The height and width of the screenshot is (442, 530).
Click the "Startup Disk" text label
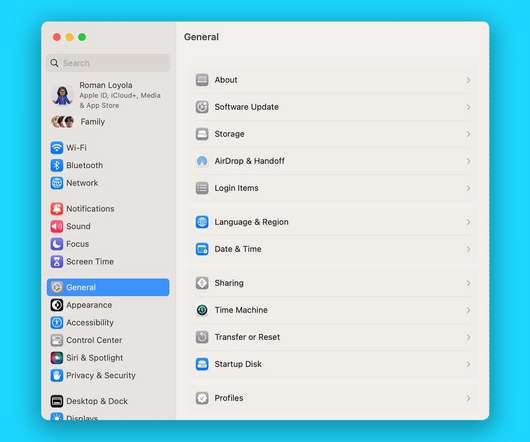point(238,364)
